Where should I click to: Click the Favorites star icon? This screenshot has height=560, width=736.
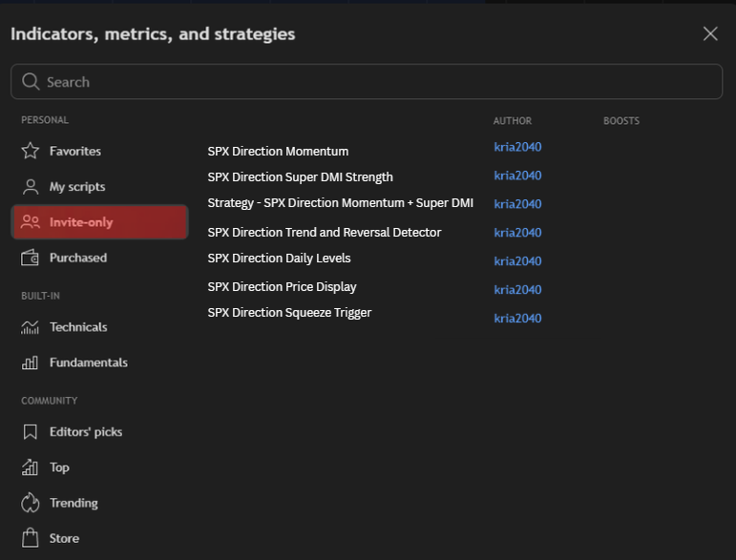(x=31, y=151)
